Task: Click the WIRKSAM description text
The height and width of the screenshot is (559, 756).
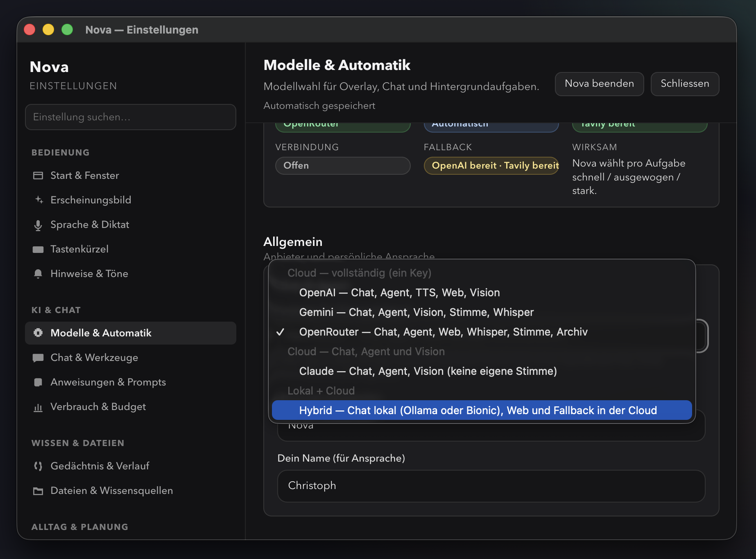Action: 629,177
